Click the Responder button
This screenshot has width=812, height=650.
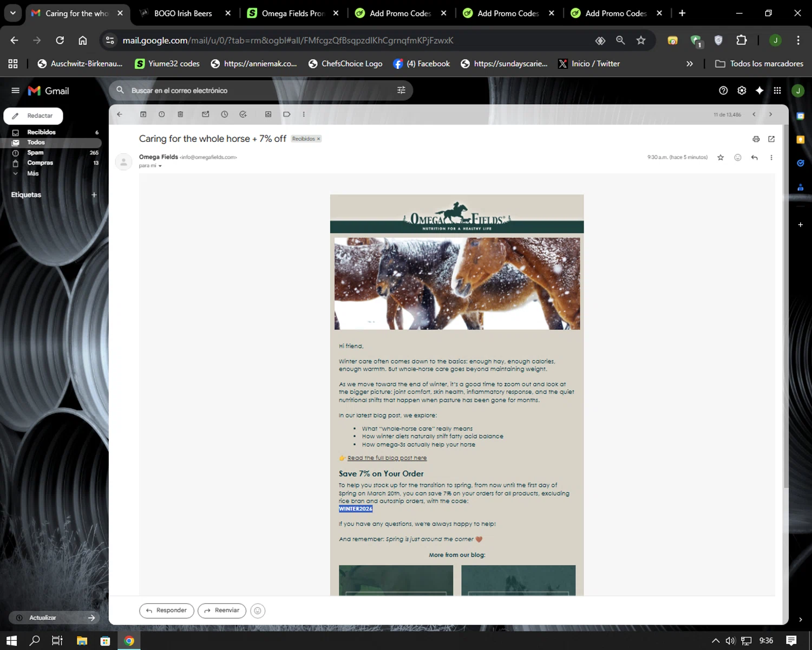(x=167, y=610)
